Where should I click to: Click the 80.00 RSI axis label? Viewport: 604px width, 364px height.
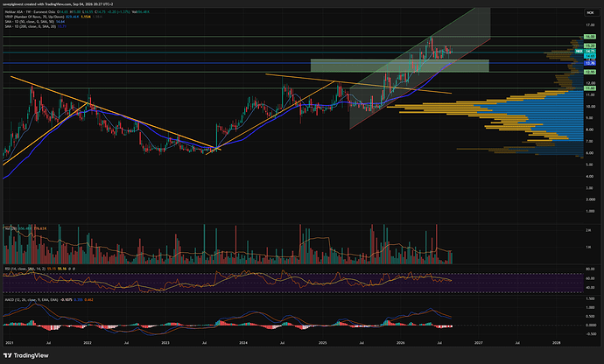click(x=590, y=269)
